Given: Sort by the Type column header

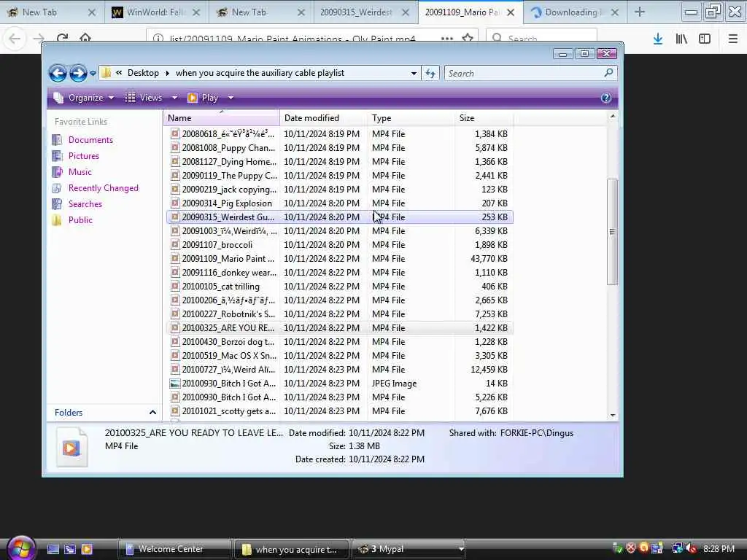Looking at the screenshot, I should (x=411, y=117).
